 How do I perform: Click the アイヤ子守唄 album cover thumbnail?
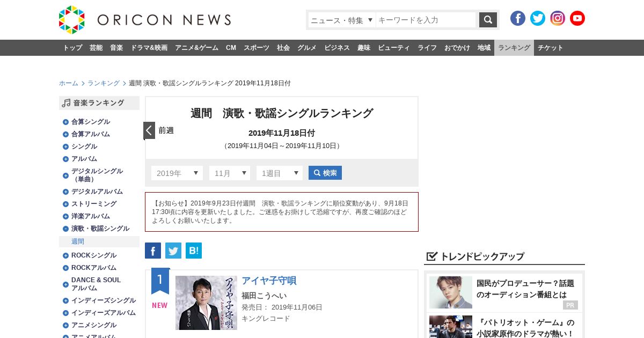206,303
